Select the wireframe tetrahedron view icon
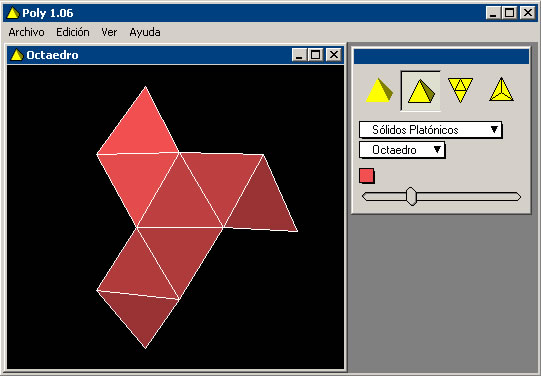This screenshot has width=541, height=376. coord(501,90)
